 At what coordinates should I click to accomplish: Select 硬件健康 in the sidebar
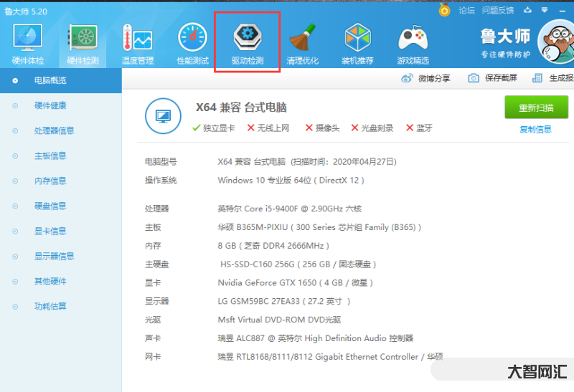pyautogui.click(x=50, y=105)
